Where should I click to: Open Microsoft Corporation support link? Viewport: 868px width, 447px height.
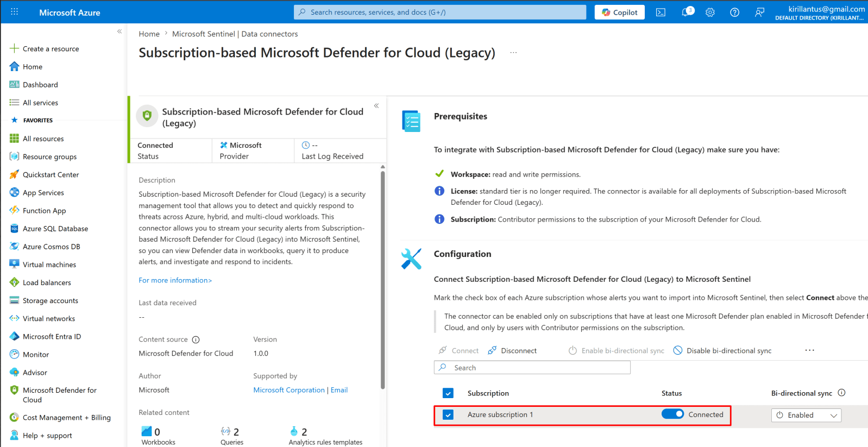tap(289, 390)
